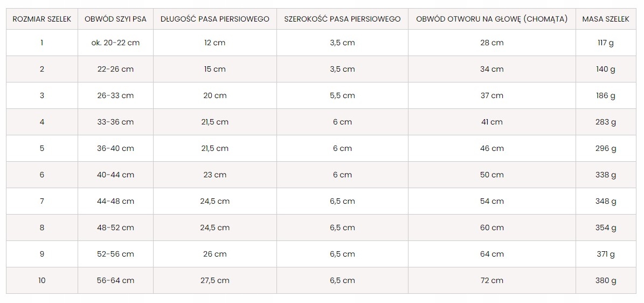Select the 117 g weight cell
The height and width of the screenshot is (303, 644).
tap(606, 43)
